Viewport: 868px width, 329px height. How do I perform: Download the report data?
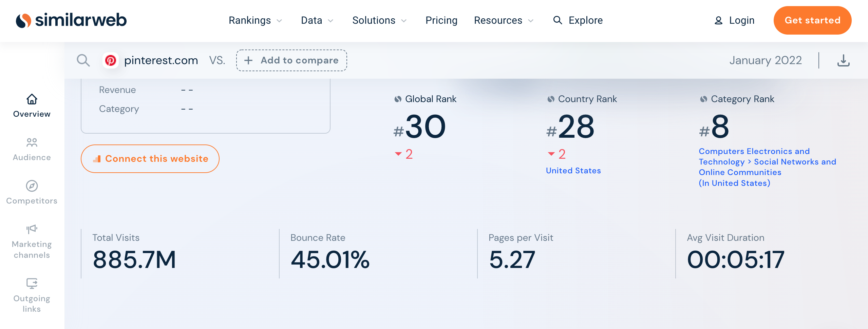pos(844,60)
